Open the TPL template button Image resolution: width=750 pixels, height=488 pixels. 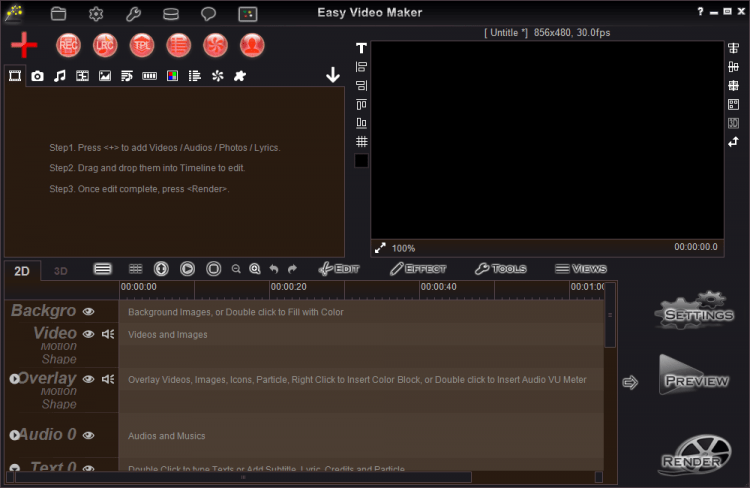pyautogui.click(x=142, y=45)
